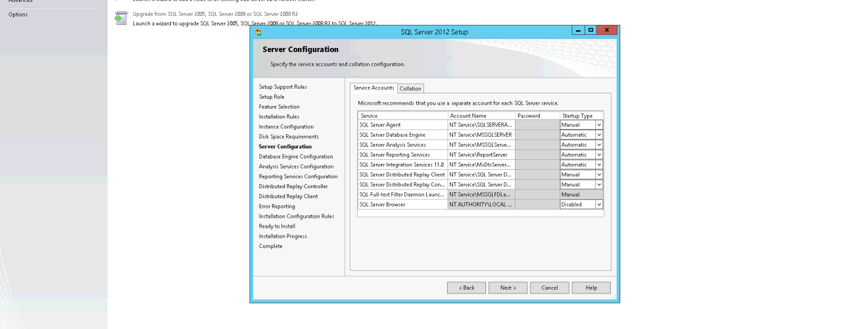This screenshot has width=868, height=329.
Task: Click the Analysis Services account name cell
Action: tap(481, 145)
